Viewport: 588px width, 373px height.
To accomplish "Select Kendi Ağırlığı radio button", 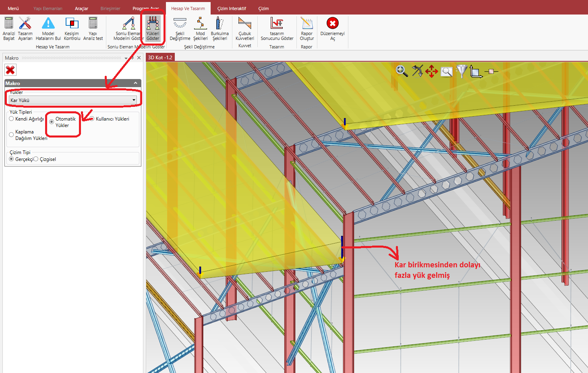I will pos(12,119).
